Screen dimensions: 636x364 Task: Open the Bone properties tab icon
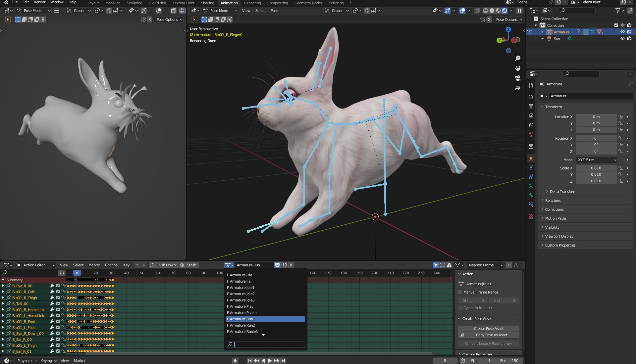click(531, 195)
